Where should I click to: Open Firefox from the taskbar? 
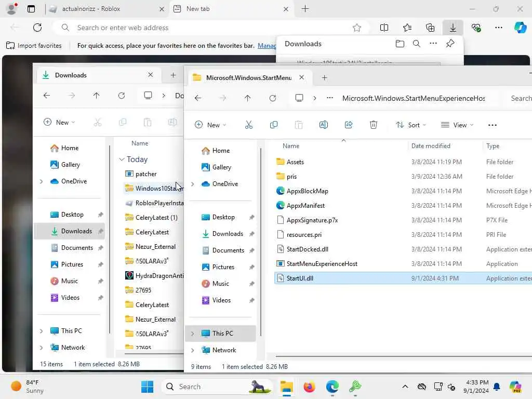point(309,387)
